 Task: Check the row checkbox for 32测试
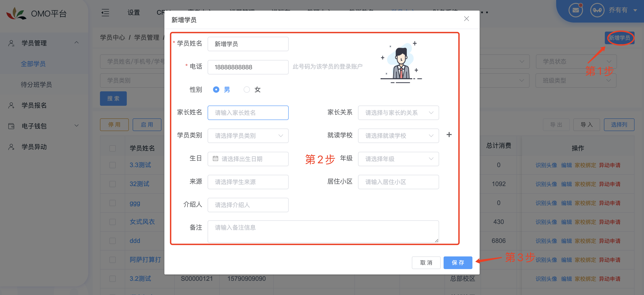(x=113, y=184)
